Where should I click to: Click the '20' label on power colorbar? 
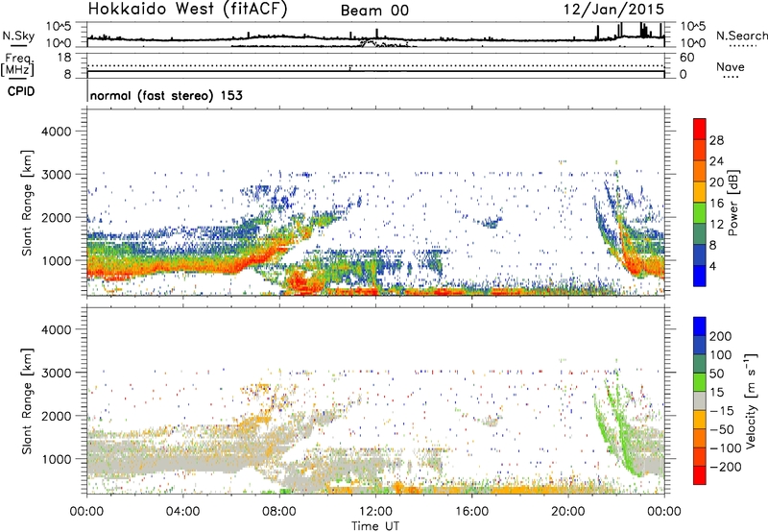716,182
